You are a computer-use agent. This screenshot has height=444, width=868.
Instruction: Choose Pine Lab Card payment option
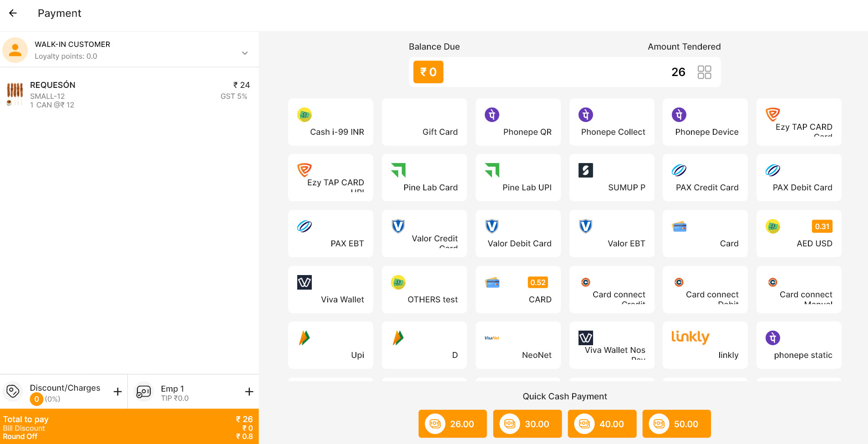(x=424, y=178)
